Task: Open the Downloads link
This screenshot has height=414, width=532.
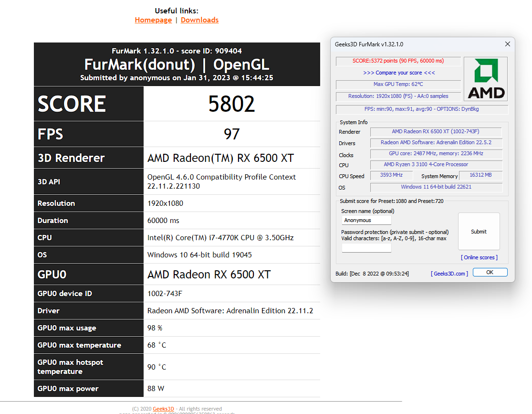Action: (x=199, y=20)
